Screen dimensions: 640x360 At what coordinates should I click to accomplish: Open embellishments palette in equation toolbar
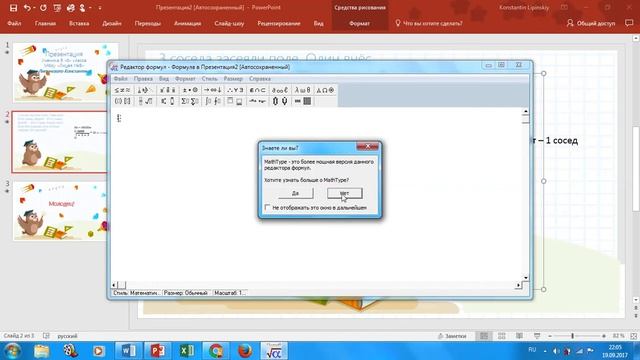(167, 90)
